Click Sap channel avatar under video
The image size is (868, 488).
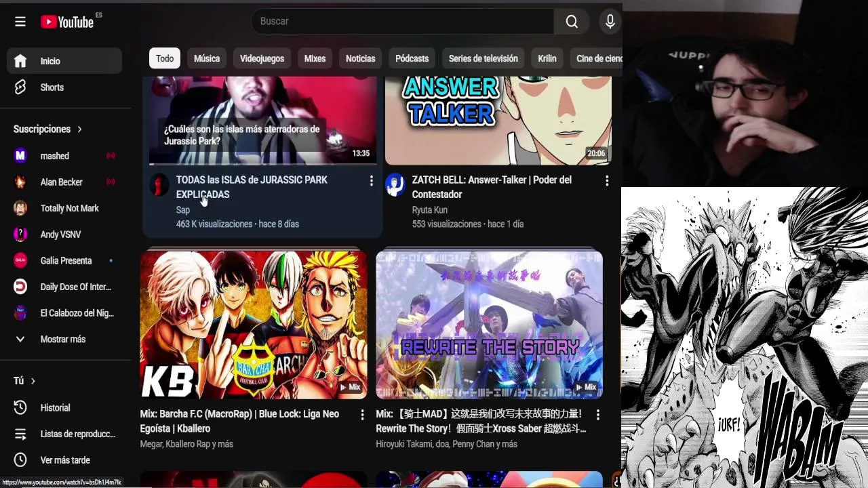pos(159,185)
